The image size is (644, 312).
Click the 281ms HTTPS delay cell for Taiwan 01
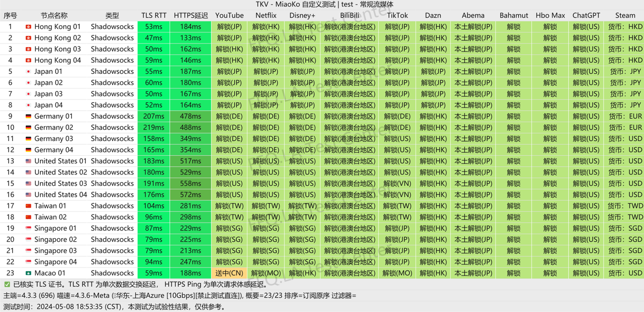coord(190,206)
